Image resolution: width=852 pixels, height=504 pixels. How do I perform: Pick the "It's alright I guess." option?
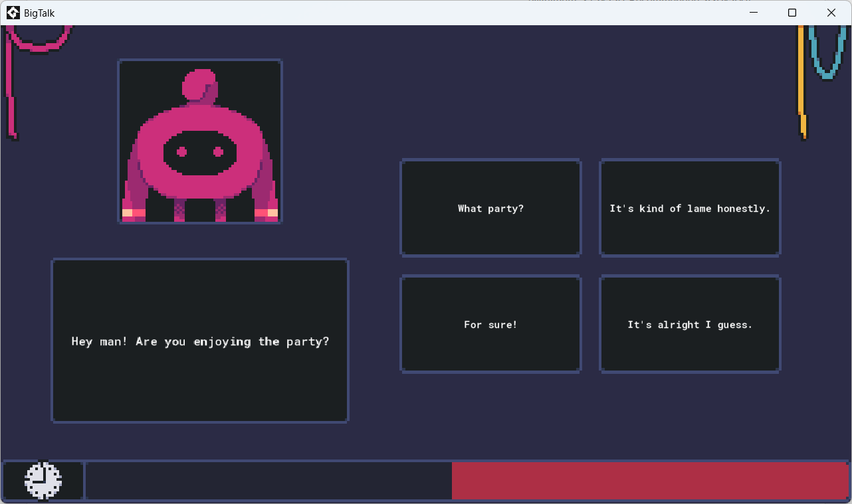(x=690, y=325)
